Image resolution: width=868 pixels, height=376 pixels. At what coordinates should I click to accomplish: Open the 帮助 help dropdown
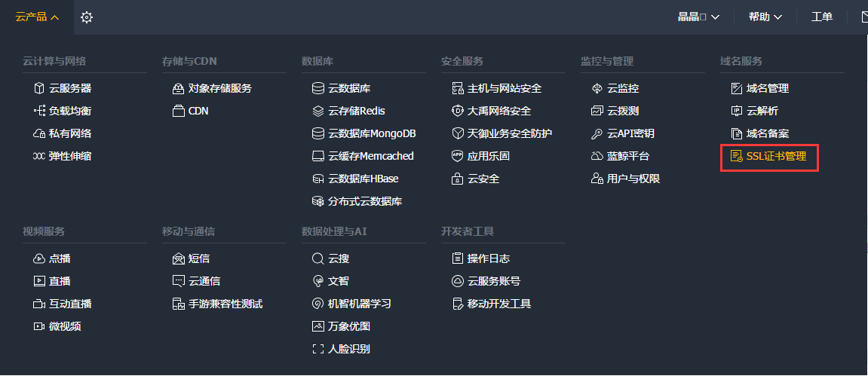pyautogui.click(x=765, y=17)
